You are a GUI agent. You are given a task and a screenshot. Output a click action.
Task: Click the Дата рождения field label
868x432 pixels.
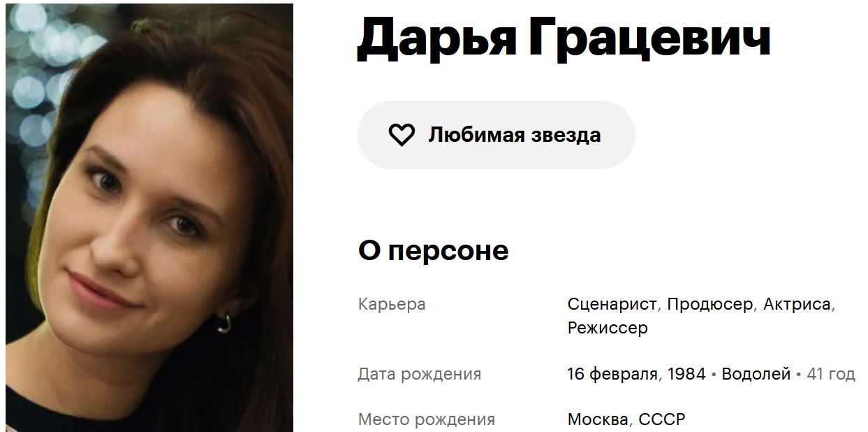pyautogui.click(x=420, y=374)
